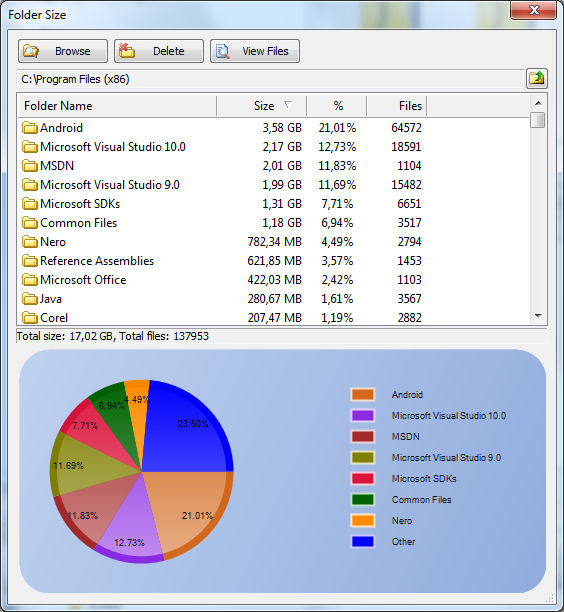The height and width of the screenshot is (612, 564).
Task: Click the Delete button
Action: [159, 51]
